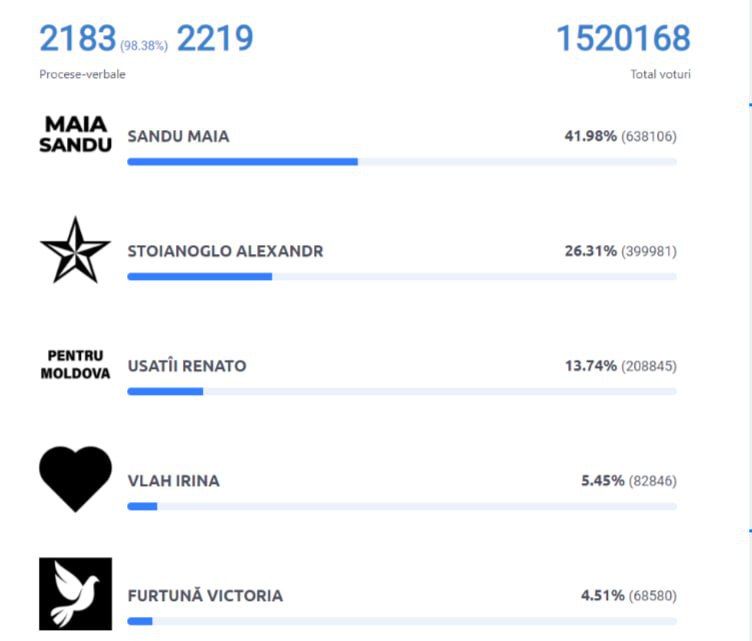Click the Procese-verbale label
752x641 pixels.
82,74
